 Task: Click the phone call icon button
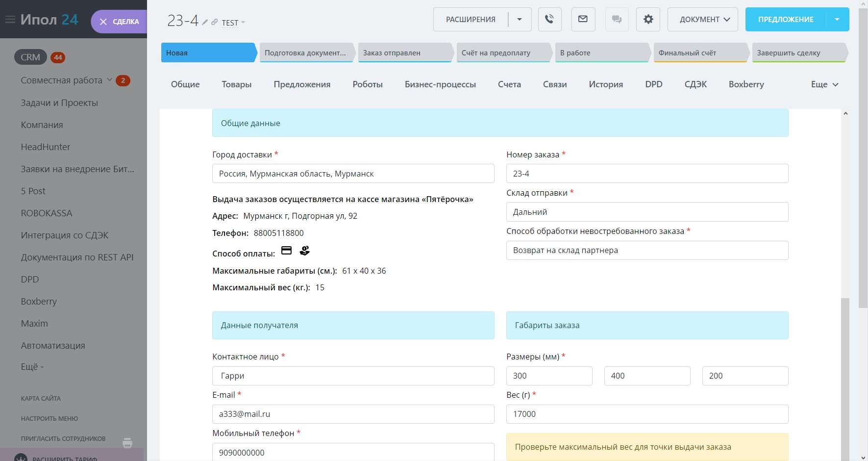[x=549, y=20]
